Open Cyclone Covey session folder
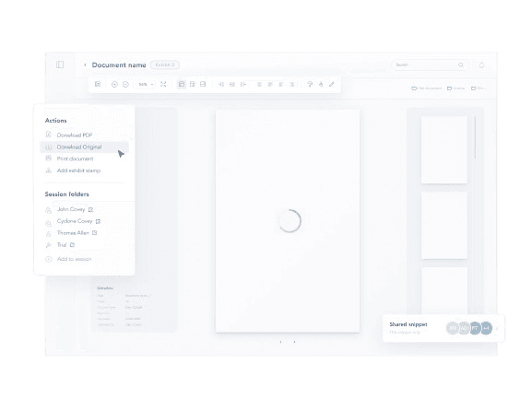Screen dimensions: 532x399 tap(75, 221)
